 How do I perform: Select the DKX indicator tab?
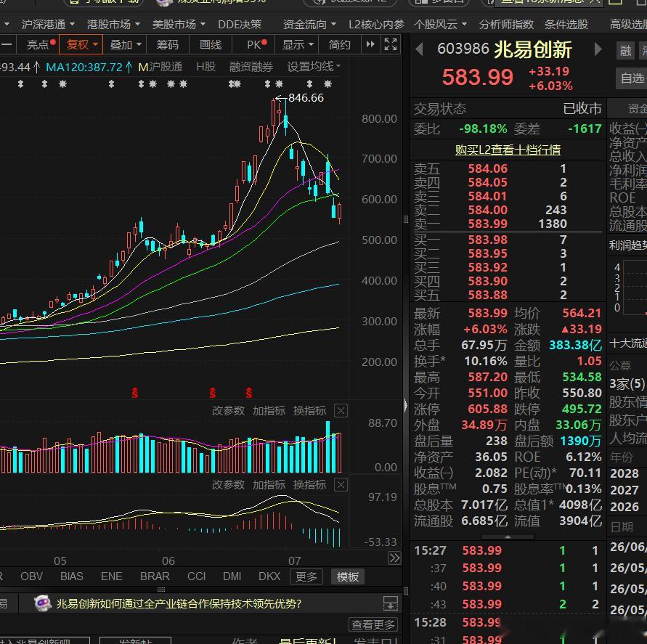(269, 576)
